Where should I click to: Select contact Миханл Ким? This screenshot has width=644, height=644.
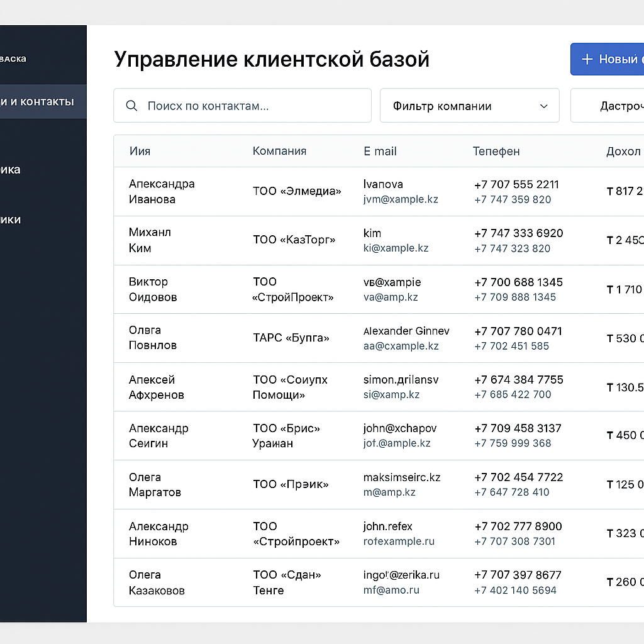150,240
